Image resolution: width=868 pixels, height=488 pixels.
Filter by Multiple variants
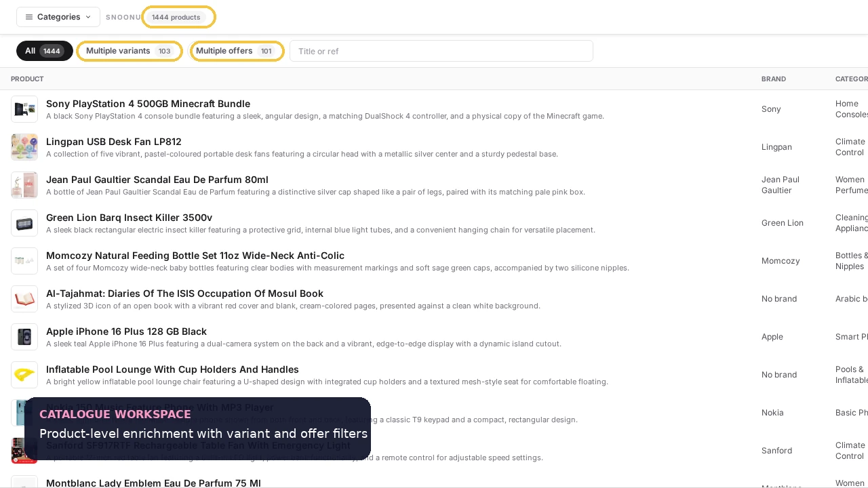pos(130,51)
